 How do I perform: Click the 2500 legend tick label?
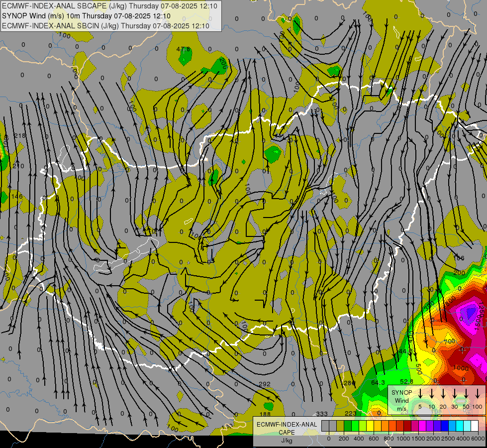pyautogui.click(x=448, y=439)
